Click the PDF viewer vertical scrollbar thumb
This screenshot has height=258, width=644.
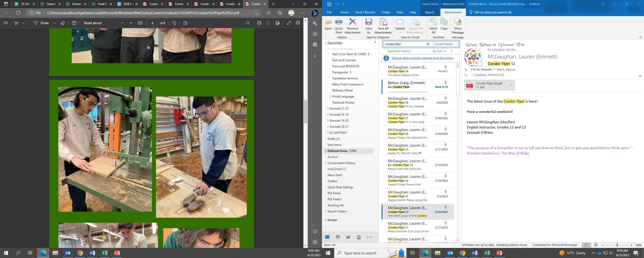pos(306,111)
